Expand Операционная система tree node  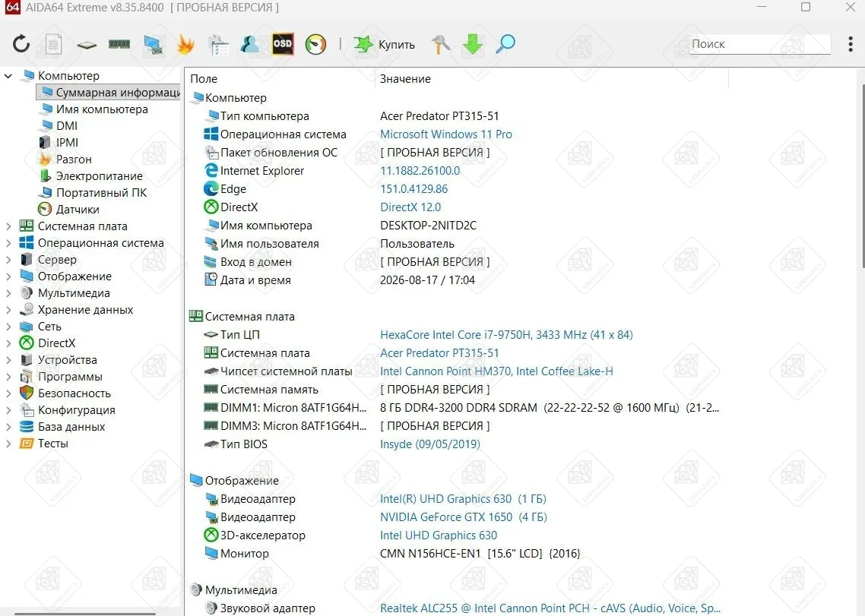8,242
